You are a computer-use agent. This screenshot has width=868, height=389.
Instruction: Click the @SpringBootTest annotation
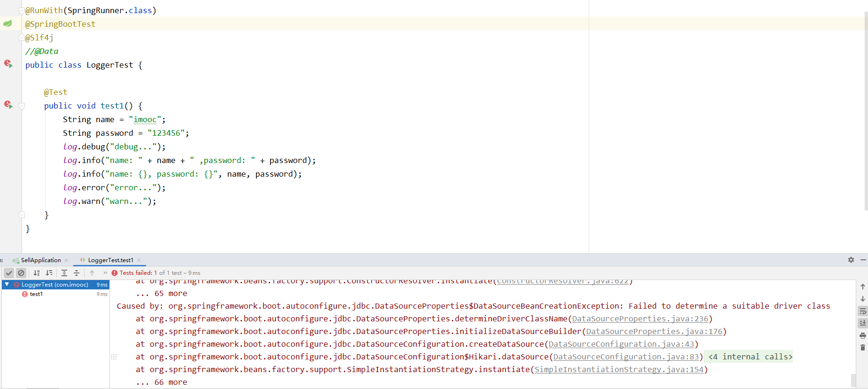click(x=60, y=24)
